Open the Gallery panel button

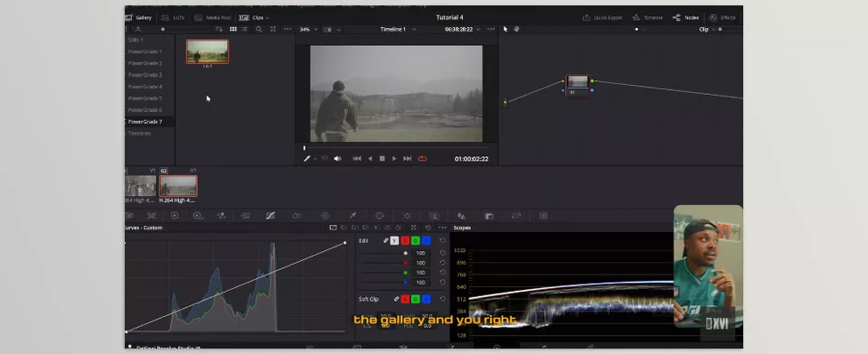pos(139,18)
